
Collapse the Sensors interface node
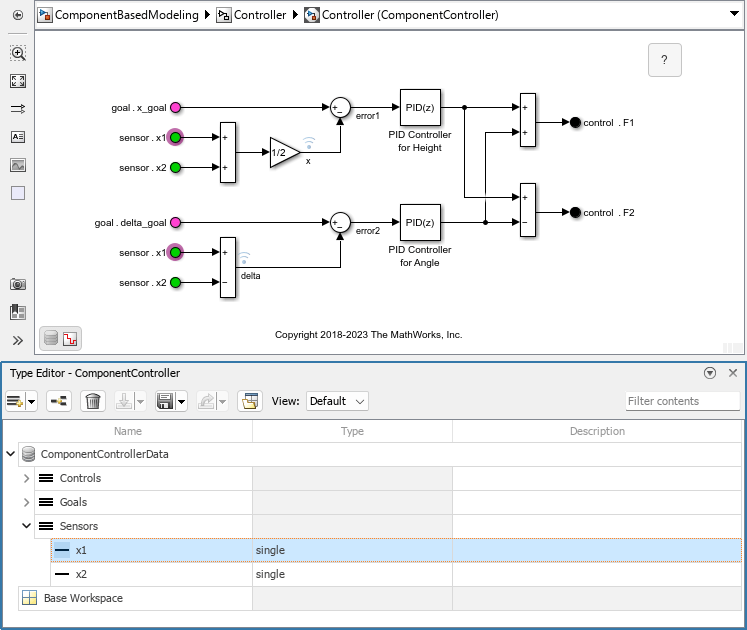(27, 526)
